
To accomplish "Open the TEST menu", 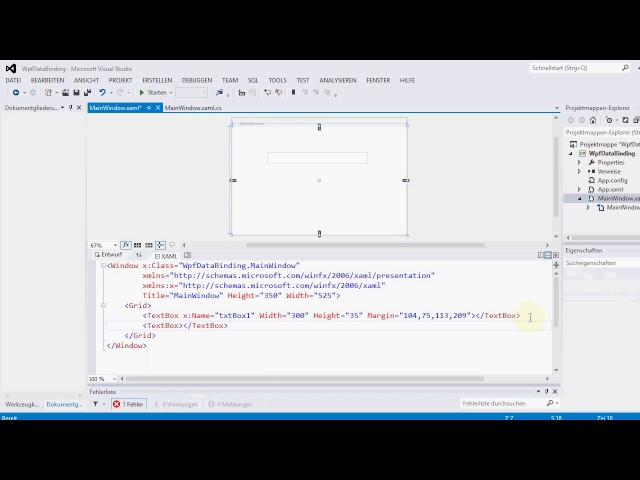I will pos(303,80).
